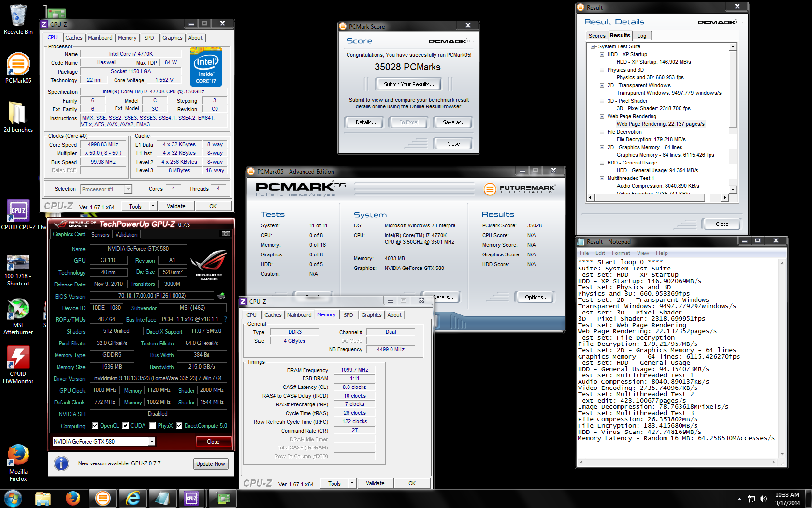Open the Log tab in Result Details
The image size is (812, 508).
(x=642, y=36)
